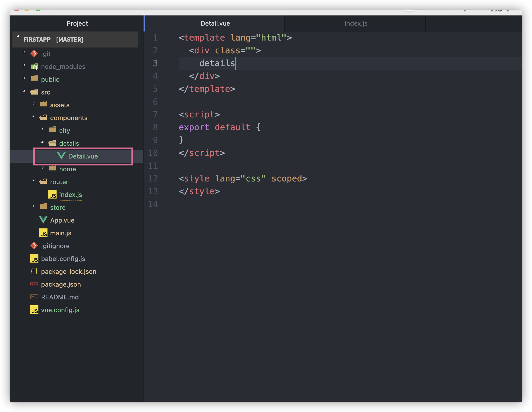Image resolution: width=532 pixels, height=412 pixels.
Task: Click the '<template lang="html">' line
Action: click(235, 38)
